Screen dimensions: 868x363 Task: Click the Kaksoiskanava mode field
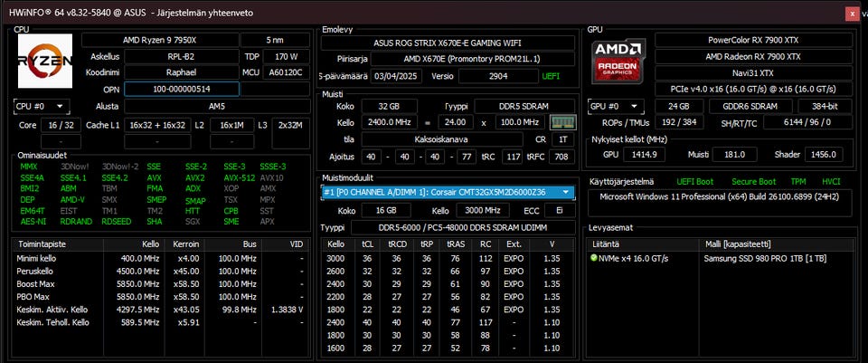point(442,139)
